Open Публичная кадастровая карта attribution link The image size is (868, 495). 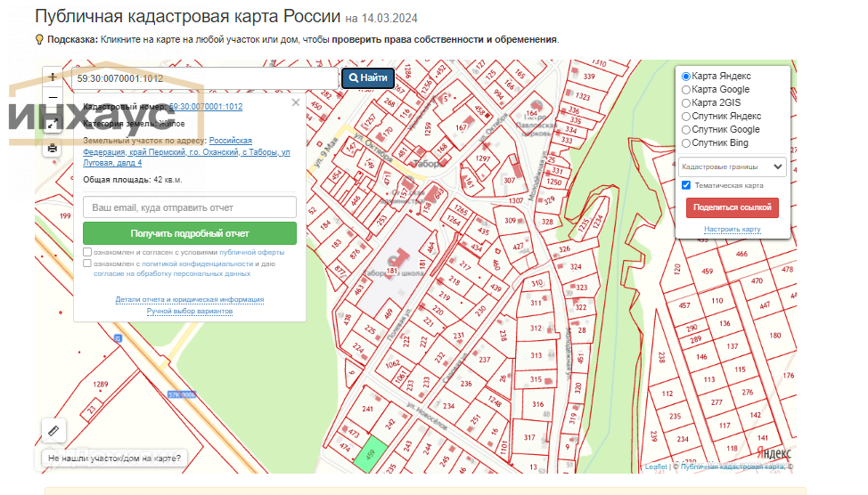[732, 467]
